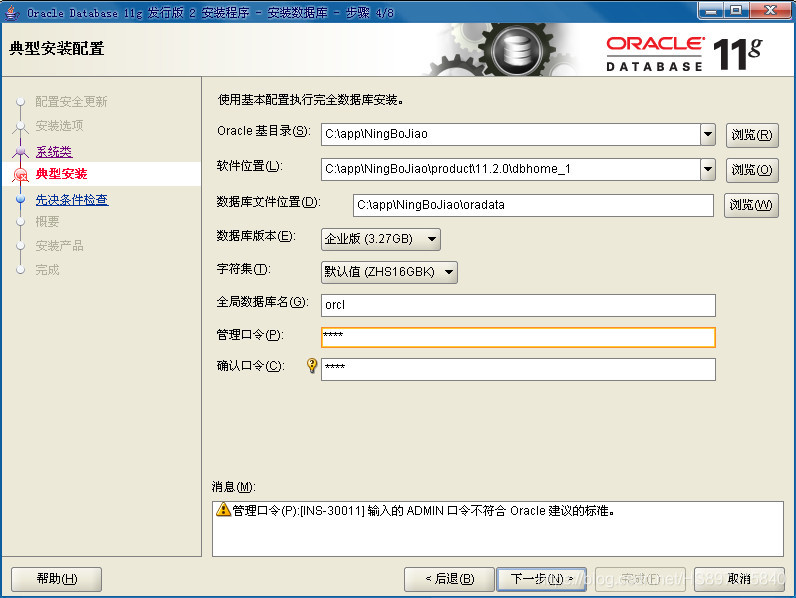Image resolution: width=796 pixels, height=598 pixels.
Task: Click the 软件位置 path field
Action: tap(511, 169)
